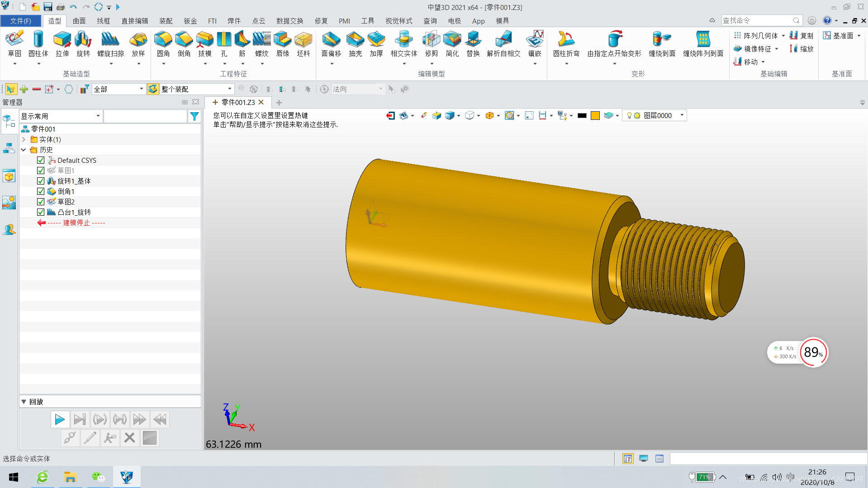
Task: Uncheck the 凸台1_旋转 feature checkbox
Action: [x=41, y=212]
